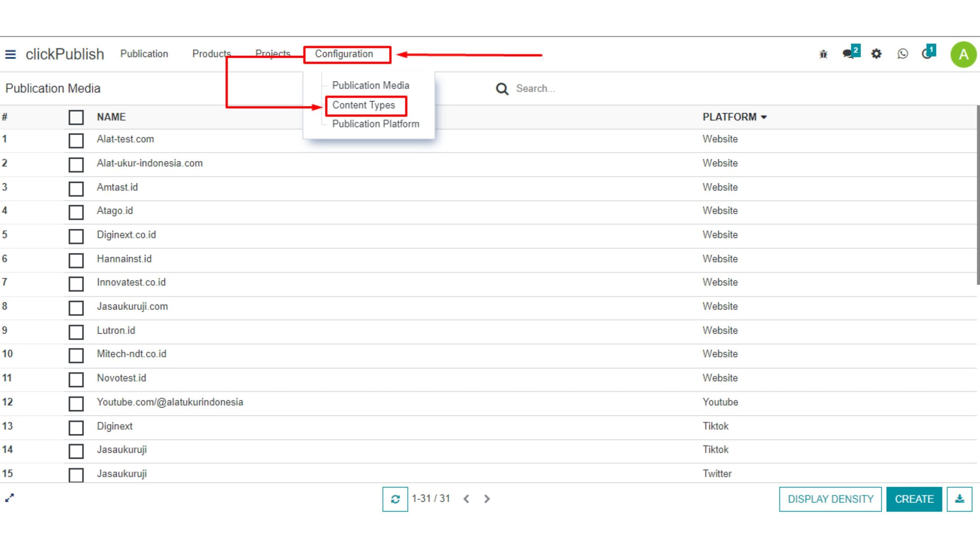Check the box for Diginext.co.id
The height and width of the screenshot is (551, 980).
pyautogui.click(x=76, y=236)
